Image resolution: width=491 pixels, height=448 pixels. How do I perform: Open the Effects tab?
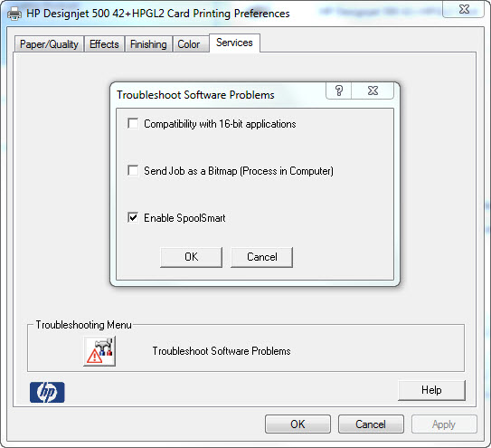[x=104, y=44]
